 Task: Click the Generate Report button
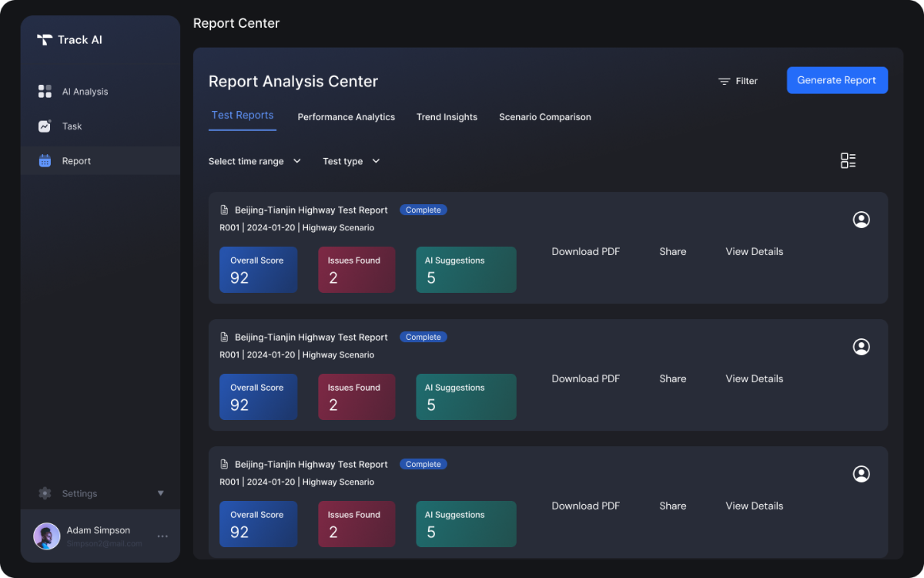point(837,80)
